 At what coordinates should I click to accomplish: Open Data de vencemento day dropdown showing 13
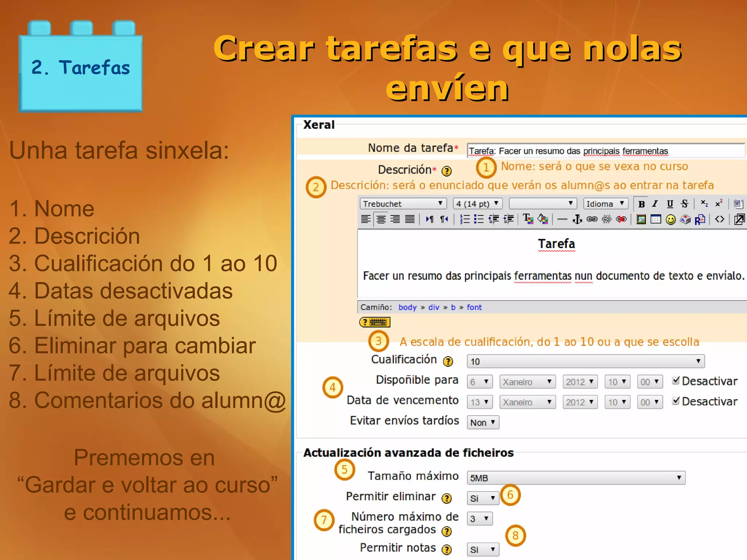coord(480,402)
